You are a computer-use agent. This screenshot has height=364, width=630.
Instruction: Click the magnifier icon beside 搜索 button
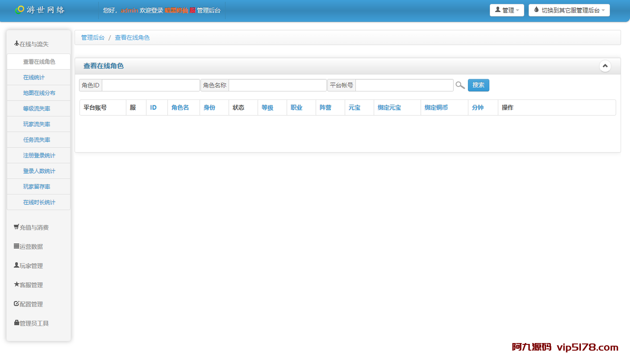click(x=460, y=85)
